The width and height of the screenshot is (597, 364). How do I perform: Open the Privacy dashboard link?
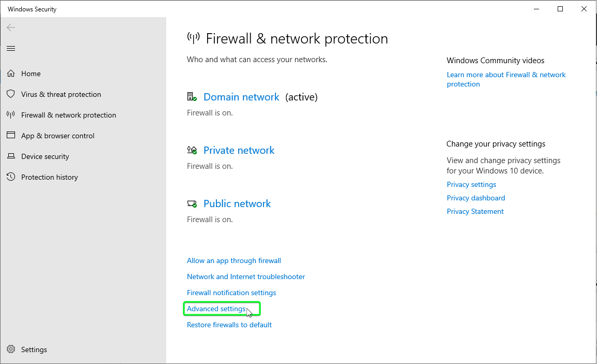[x=476, y=198]
